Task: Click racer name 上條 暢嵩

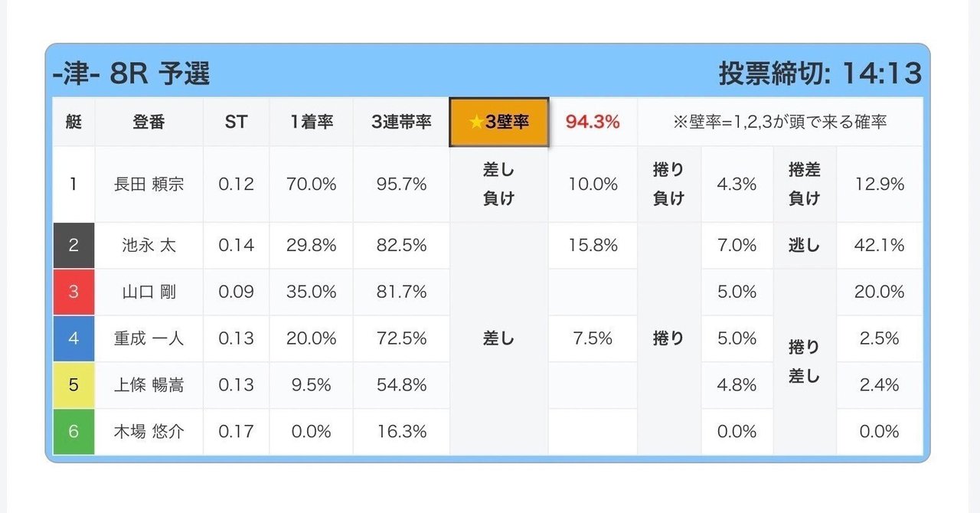Action: 149,385
